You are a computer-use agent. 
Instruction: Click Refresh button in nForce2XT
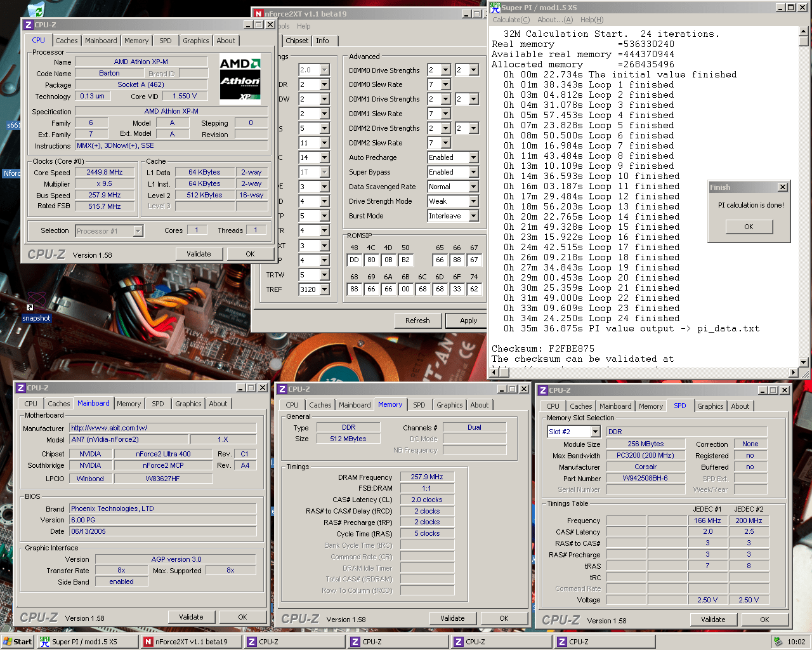point(417,321)
